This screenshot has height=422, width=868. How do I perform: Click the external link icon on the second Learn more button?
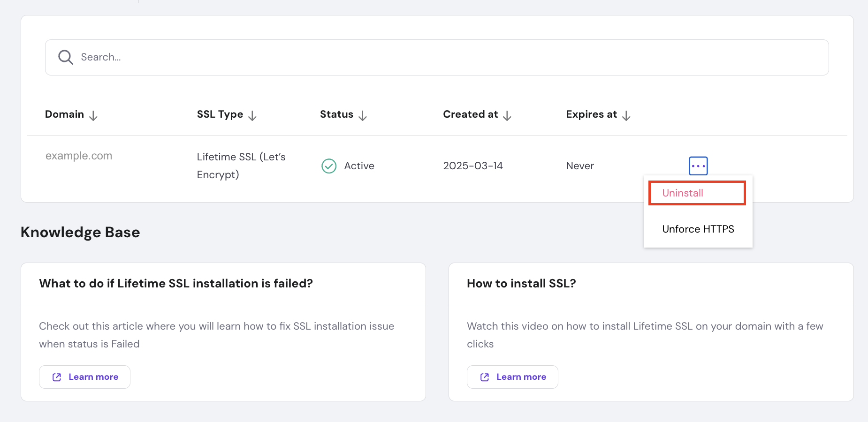point(484,377)
